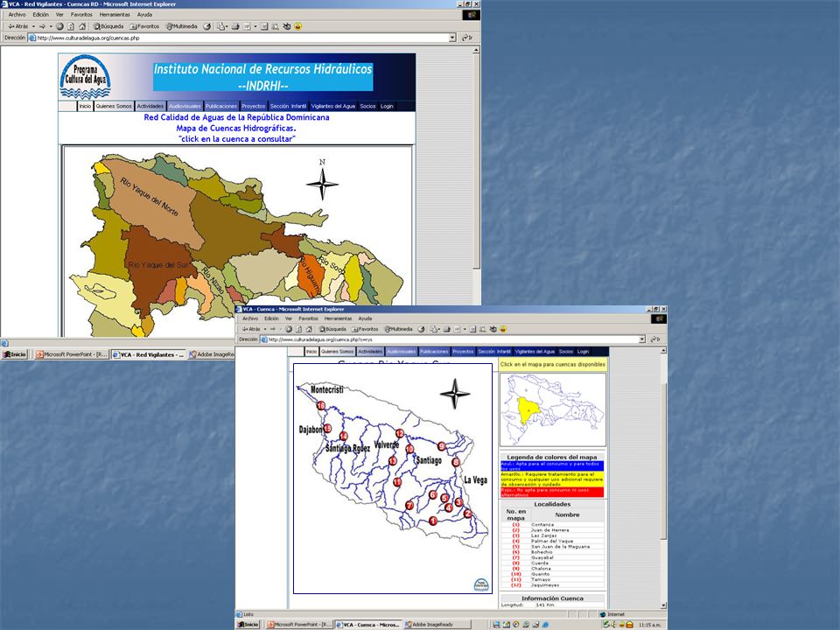Click Río Higuamo orange basin on map
Image resolution: width=840 pixels, height=630 pixels.
point(310,276)
